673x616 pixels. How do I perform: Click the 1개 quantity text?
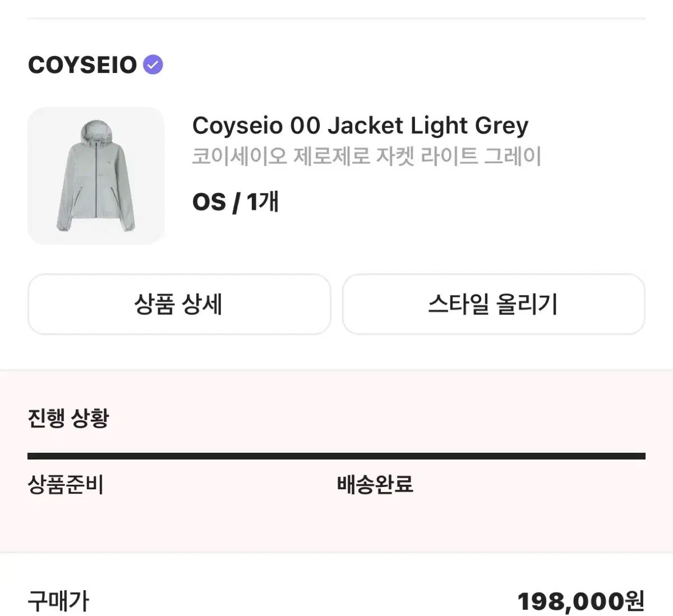262,202
